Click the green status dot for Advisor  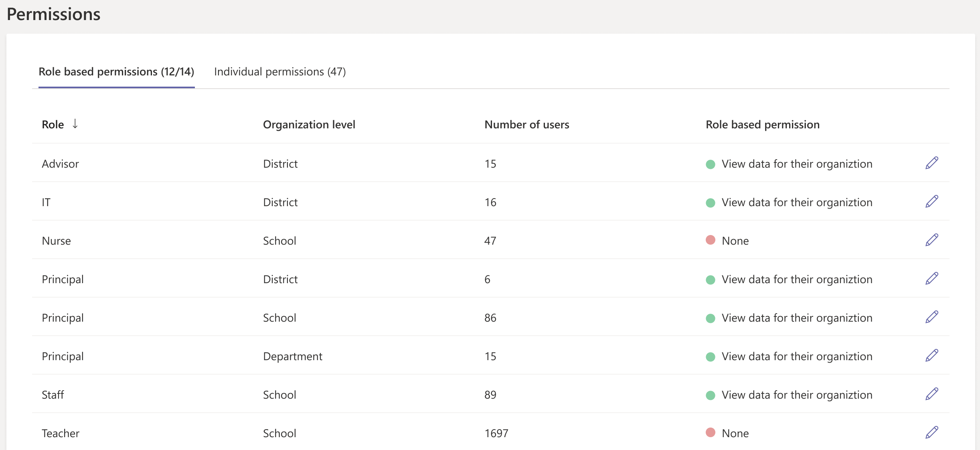pos(711,164)
